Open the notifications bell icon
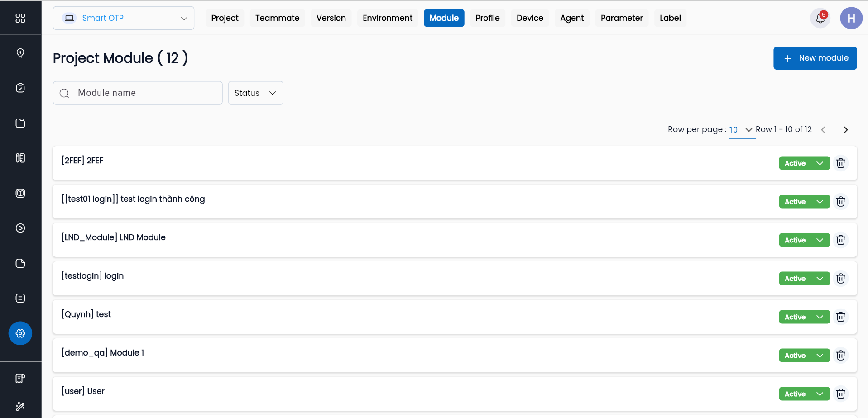Screen dimensions: 868x418 pos(820,19)
